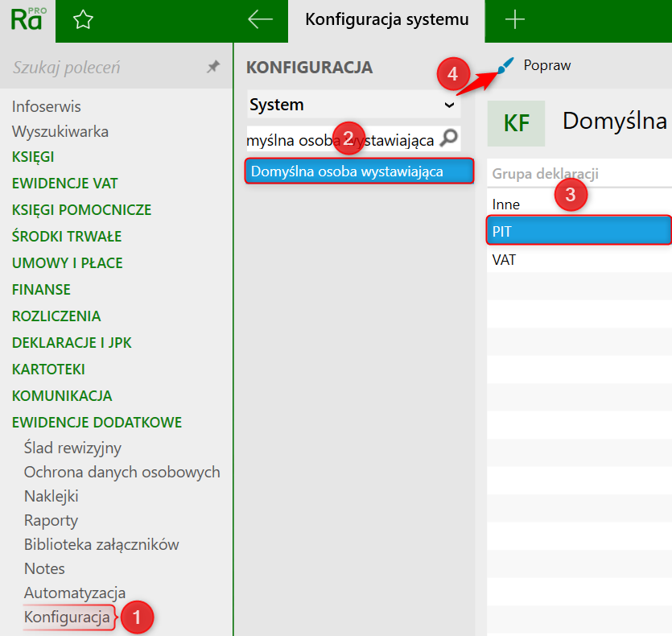Click the magnifier search icon
This screenshot has height=636, width=672.
point(449,138)
